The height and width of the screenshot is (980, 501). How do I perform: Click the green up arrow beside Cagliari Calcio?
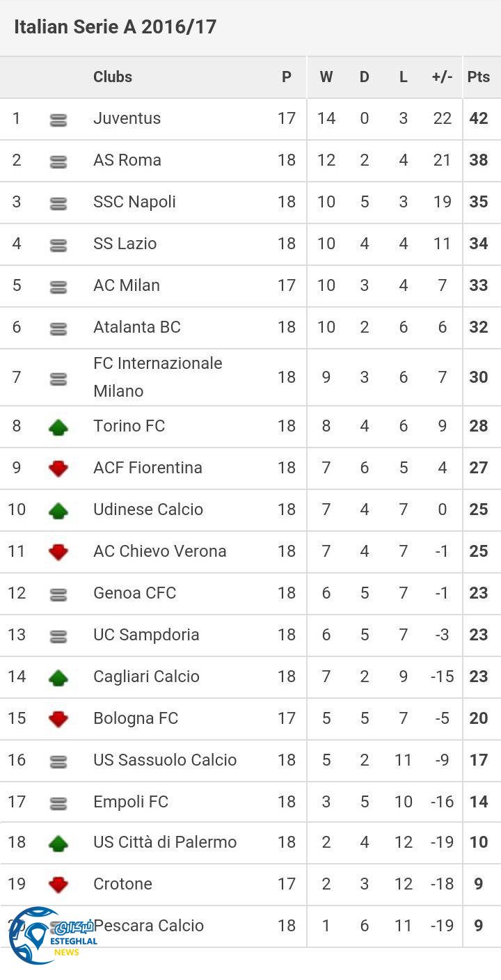[58, 677]
